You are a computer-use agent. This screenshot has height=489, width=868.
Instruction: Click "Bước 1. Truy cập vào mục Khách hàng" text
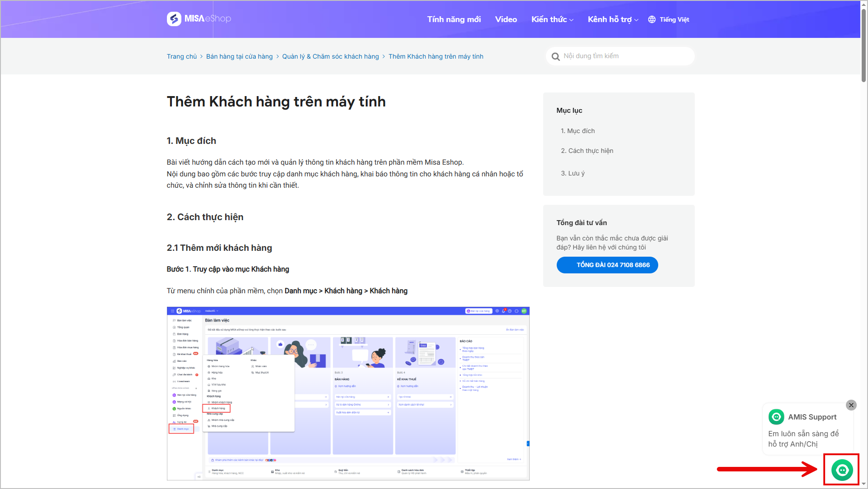pos(228,269)
